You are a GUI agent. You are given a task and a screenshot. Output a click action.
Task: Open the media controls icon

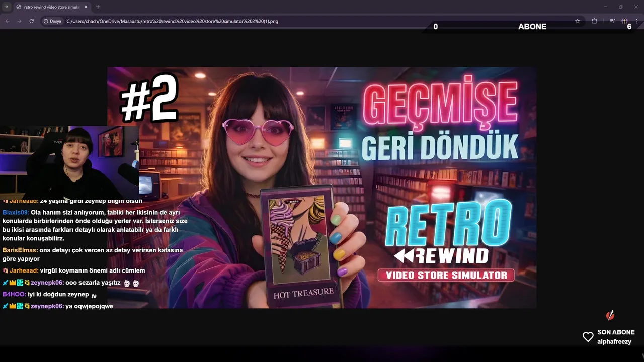[612, 21]
